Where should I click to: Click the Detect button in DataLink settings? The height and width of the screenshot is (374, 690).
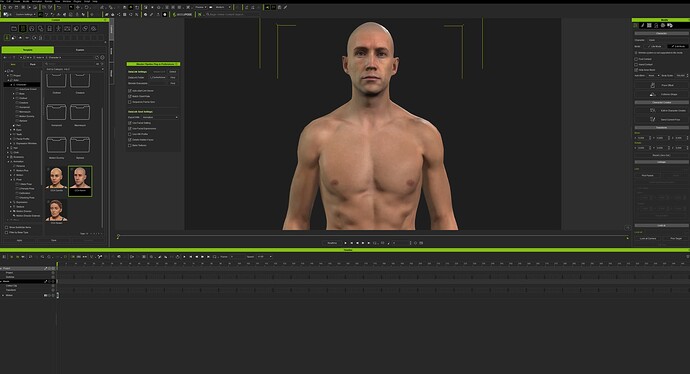point(172,72)
